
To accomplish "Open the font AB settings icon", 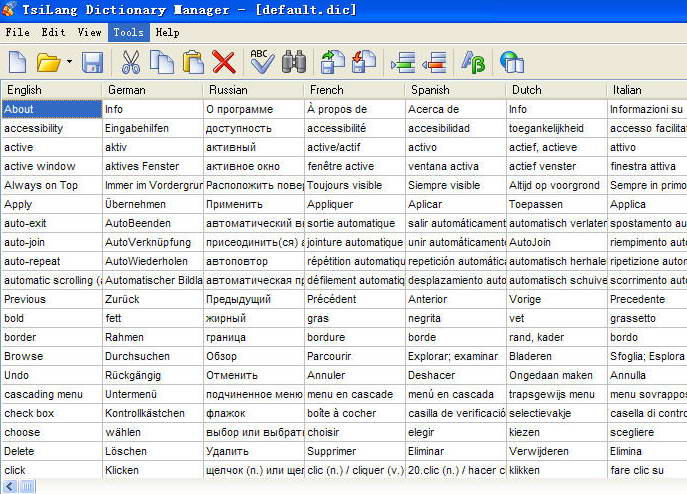I will tap(473, 62).
